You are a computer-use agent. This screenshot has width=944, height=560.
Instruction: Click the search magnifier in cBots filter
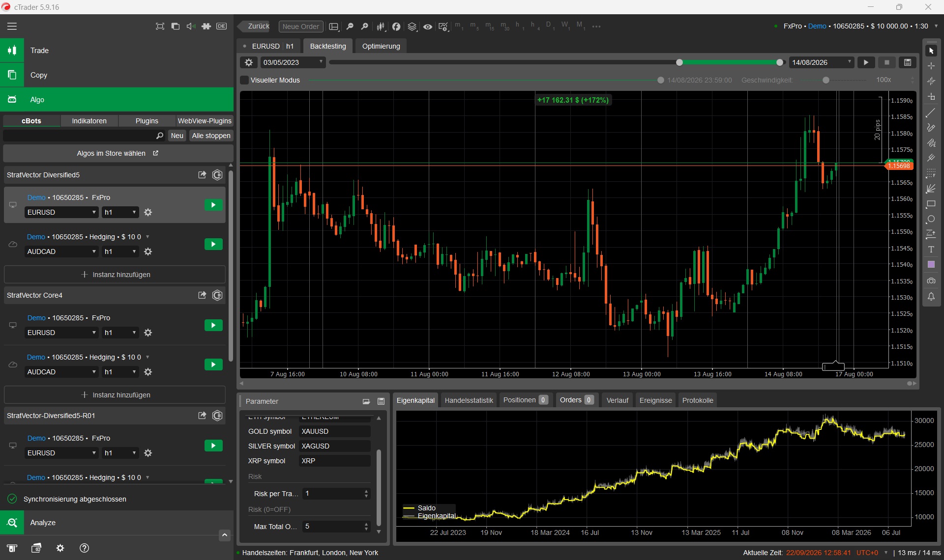[x=160, y=136]
